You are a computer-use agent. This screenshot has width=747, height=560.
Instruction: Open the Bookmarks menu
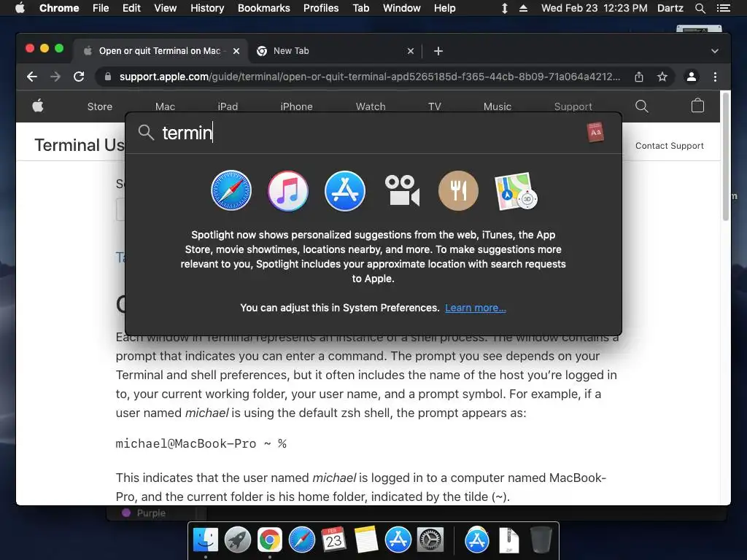click(x=264, y=8)
